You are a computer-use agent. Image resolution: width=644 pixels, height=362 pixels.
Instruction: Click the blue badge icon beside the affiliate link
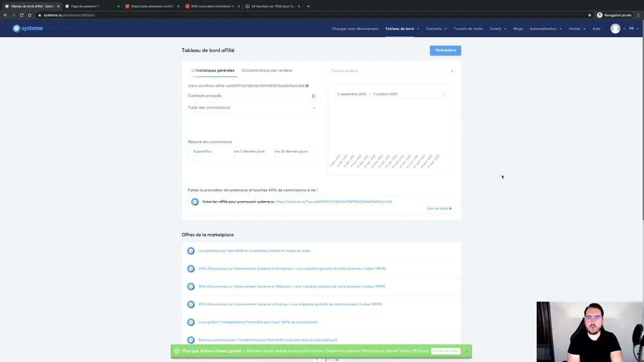(195, 202)
